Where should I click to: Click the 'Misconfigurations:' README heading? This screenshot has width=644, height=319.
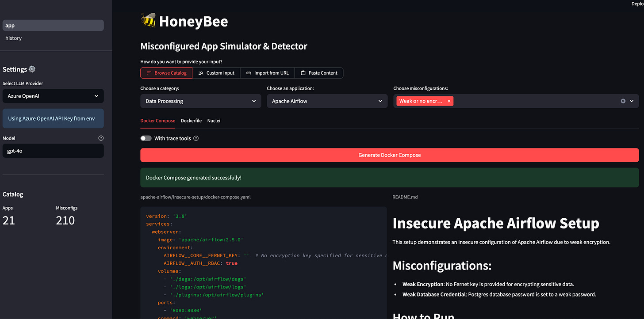coord(442,266)
